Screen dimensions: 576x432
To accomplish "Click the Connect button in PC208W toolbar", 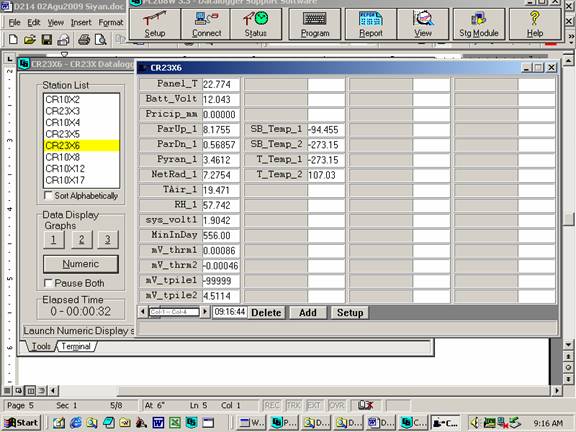I will click(206, 24).
